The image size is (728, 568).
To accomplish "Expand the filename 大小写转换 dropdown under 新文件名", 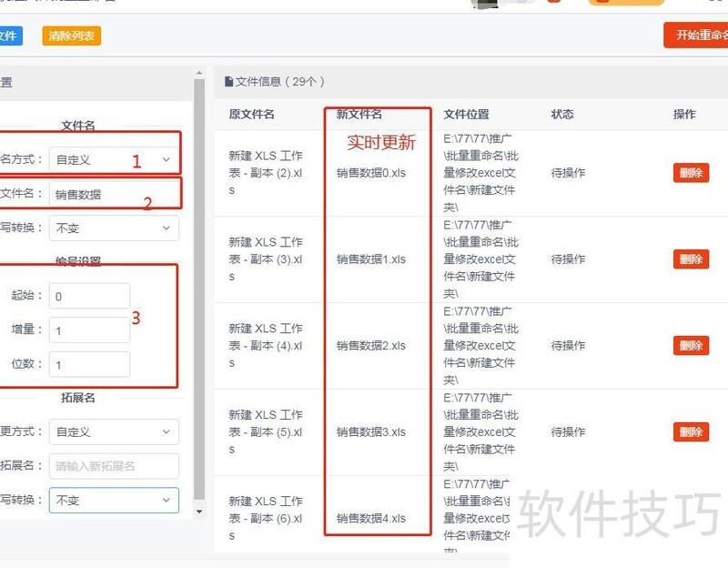I will point(114,228).
